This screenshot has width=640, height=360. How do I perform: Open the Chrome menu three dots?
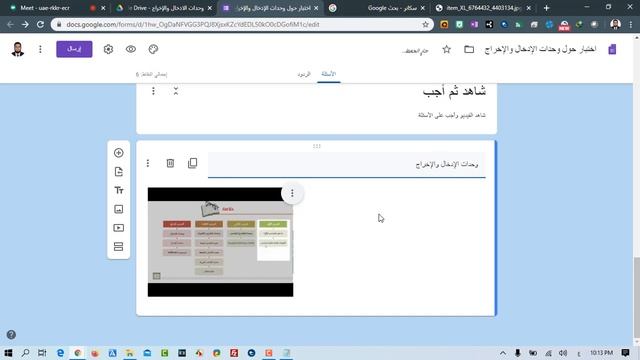coord(631,24)
